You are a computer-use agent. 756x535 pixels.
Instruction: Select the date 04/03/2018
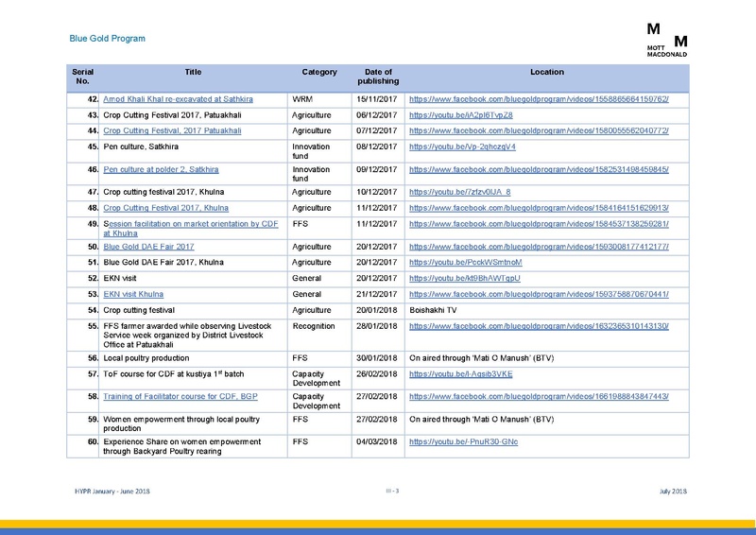pyautogui.click(x=376, y=441)
